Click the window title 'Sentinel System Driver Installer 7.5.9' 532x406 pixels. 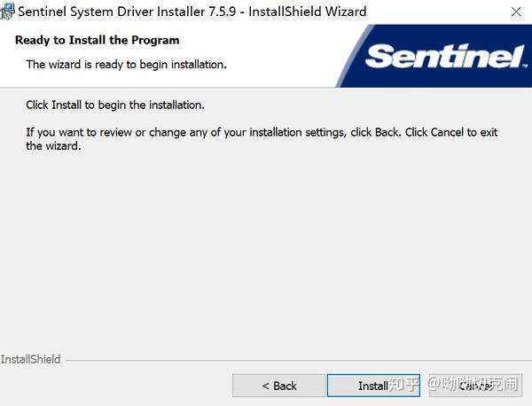pyautogui.click(x=127, y=12)
